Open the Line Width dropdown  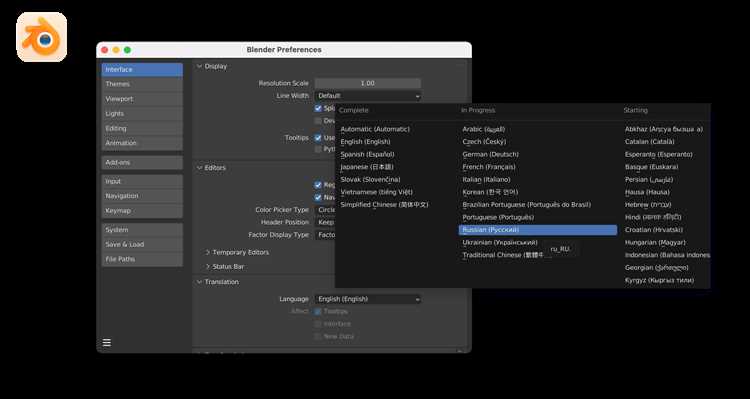[368, 96]
